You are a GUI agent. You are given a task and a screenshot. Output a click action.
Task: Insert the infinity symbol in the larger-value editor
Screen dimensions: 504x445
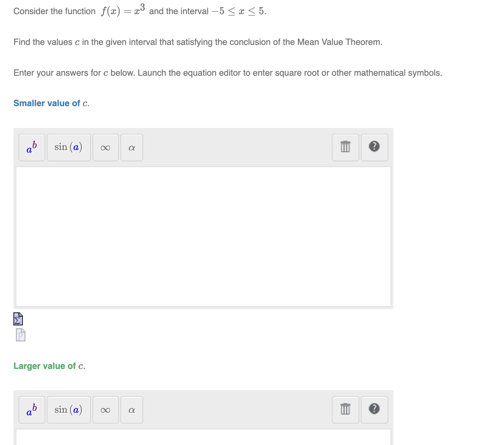click(x=106, y=410)
